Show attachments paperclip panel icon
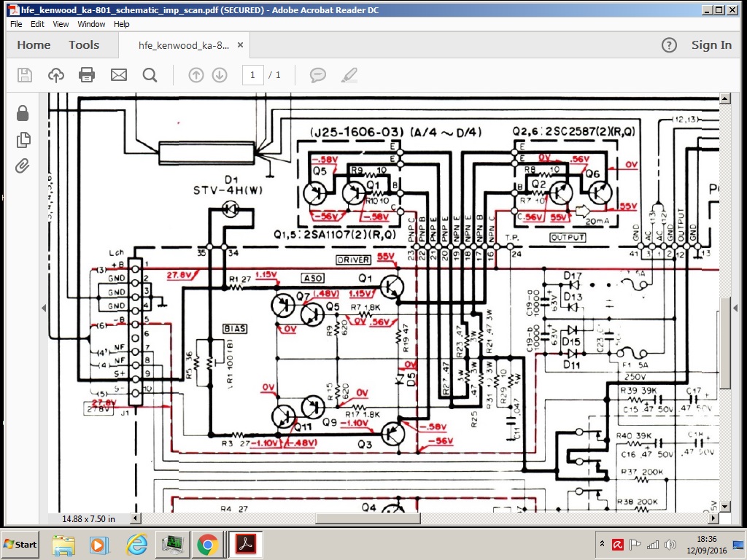The image size is (747, 560). click(22, 166)
